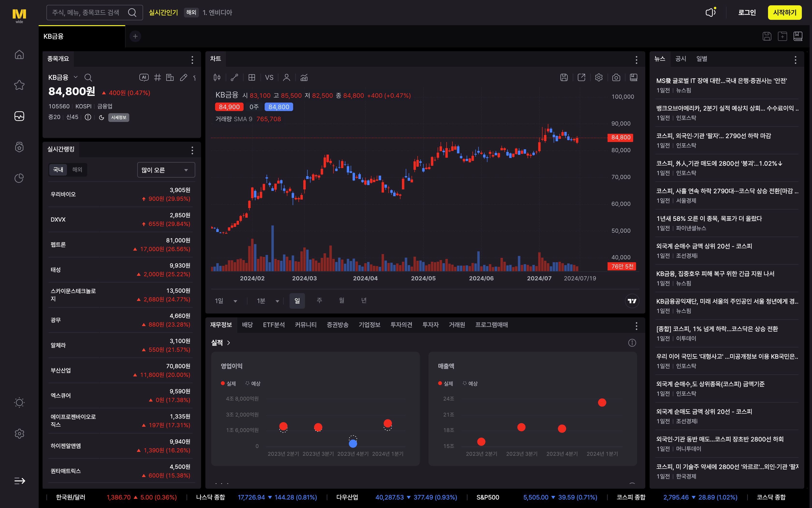The width and height of the screenshot is (812, 508).
Task: Open 실시간랭킹 panel three-dot menu
Action: (192, 150)
